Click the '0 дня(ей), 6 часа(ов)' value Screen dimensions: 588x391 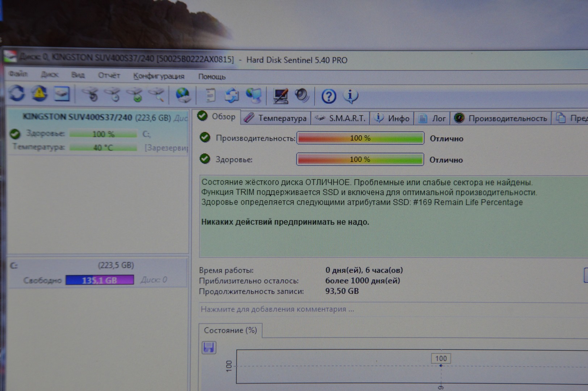click(364, 270)
